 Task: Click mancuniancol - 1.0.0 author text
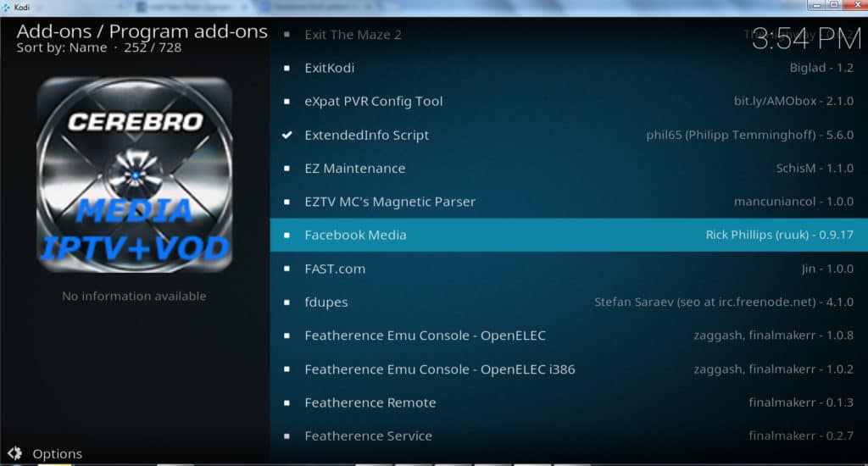click(x=793, y=202)
